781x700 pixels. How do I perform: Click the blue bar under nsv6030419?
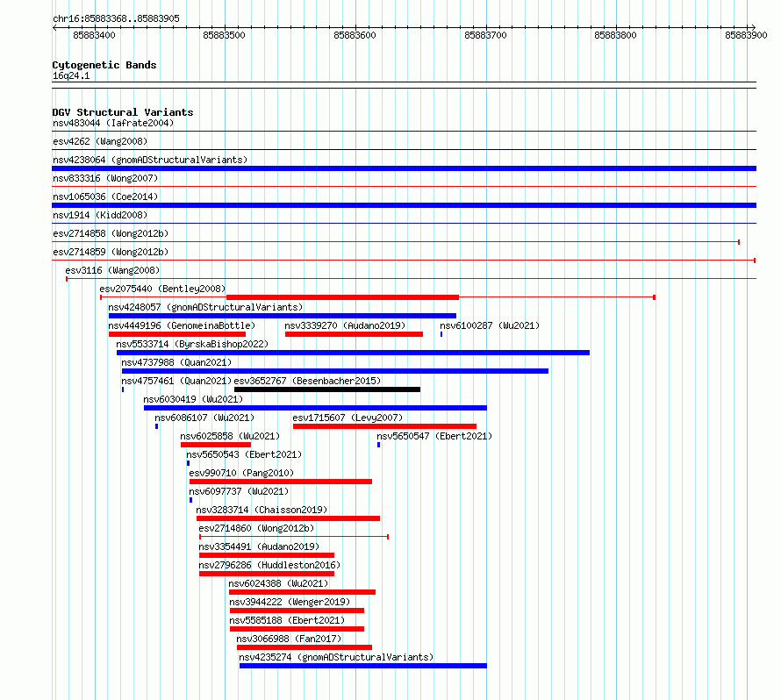coord(315,408)
